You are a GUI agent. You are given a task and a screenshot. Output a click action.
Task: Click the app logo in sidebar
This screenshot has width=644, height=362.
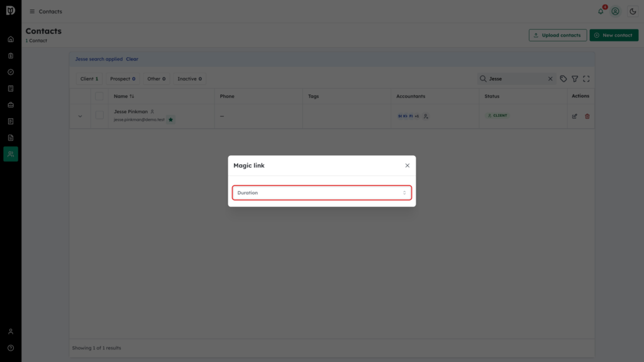[x=11, y=10]
